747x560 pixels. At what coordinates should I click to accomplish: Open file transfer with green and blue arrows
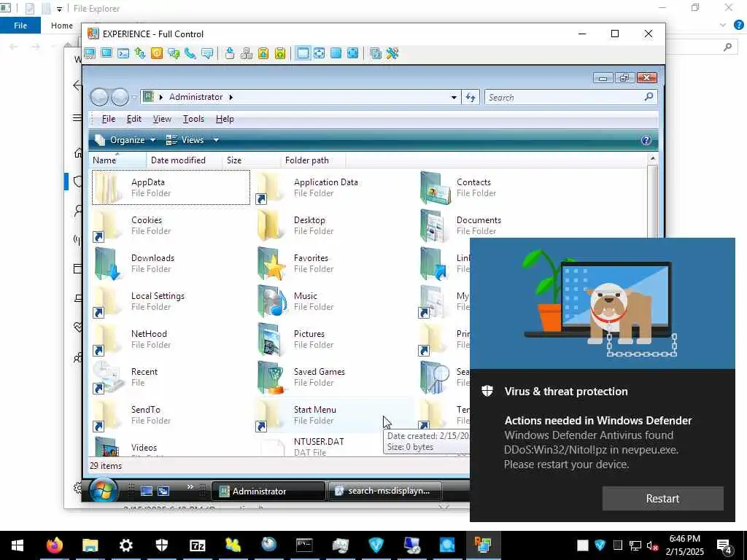click(139, 53)
